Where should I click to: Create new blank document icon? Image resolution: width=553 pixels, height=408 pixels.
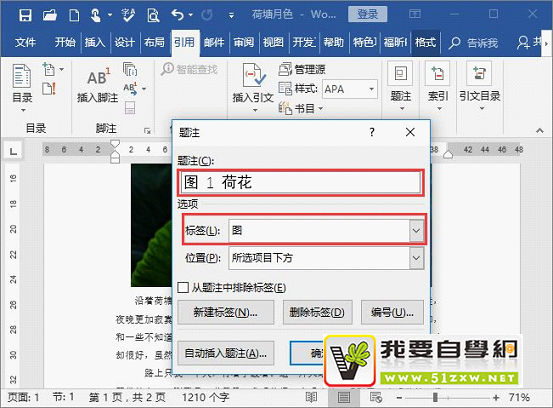[74, 16]
